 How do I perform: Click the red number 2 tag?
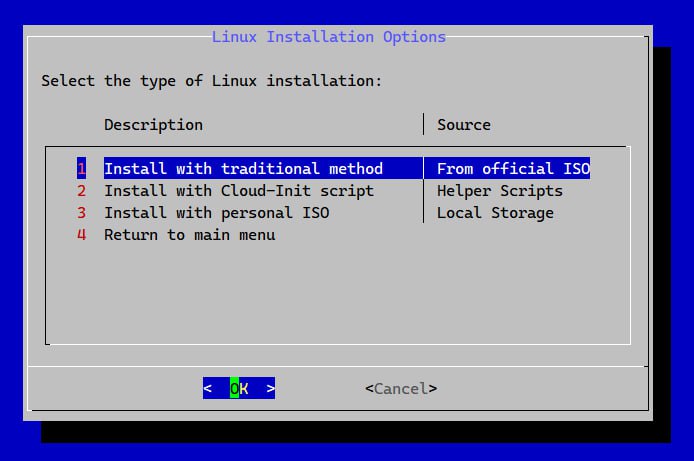(x=81, y=191)
